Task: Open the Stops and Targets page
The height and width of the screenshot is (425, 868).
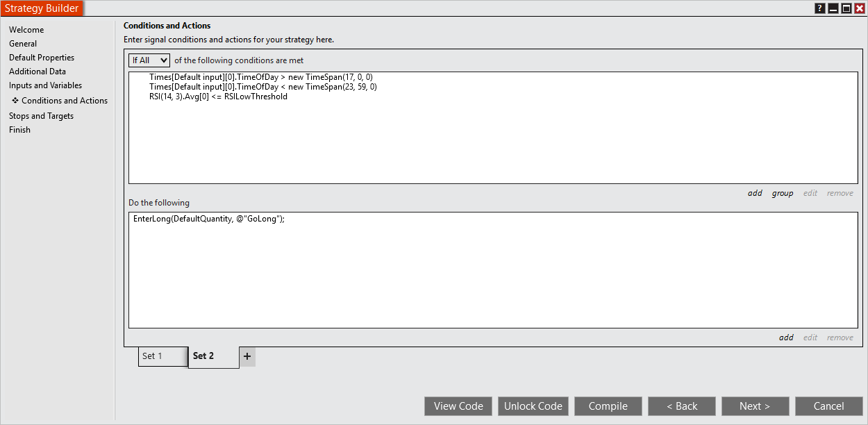Action: (x=41, y=115)
